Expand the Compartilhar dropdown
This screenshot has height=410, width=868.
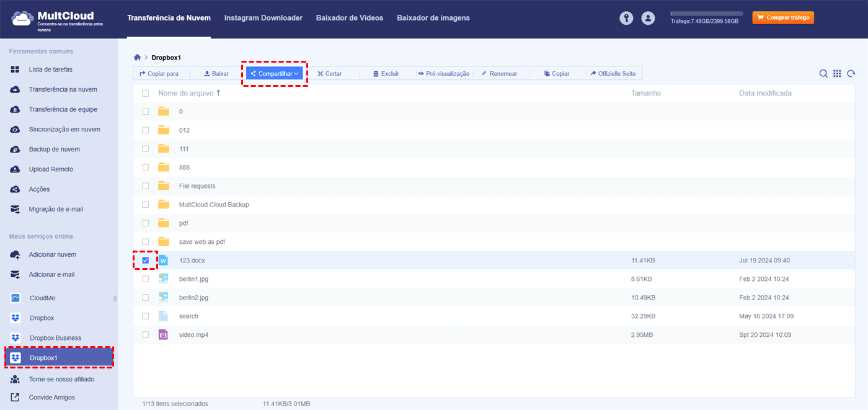(275, 73)
